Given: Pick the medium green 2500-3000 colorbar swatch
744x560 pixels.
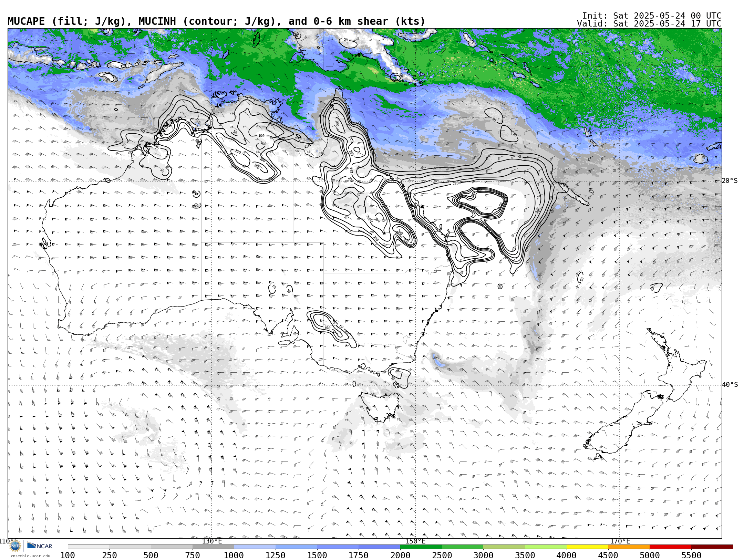Looking at the screenshot, I should [463, 547].
